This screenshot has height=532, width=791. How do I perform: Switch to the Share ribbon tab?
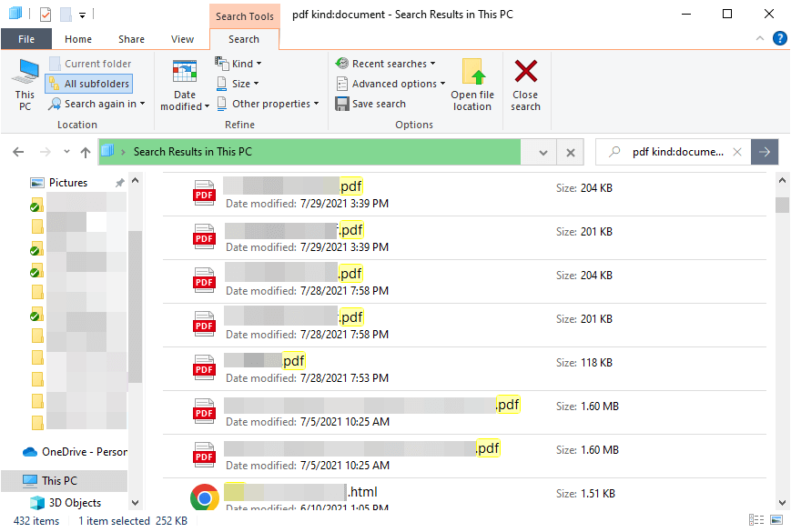131,39
